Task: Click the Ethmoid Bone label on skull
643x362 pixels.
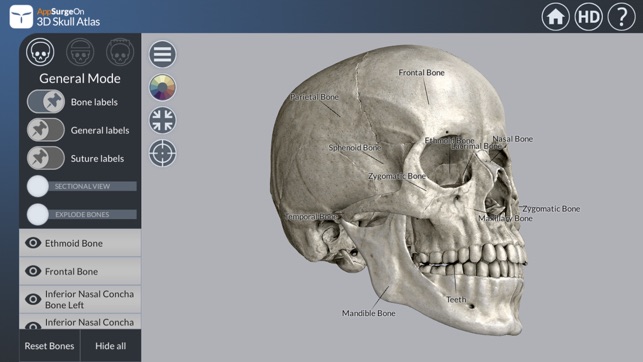Action: 449,141
